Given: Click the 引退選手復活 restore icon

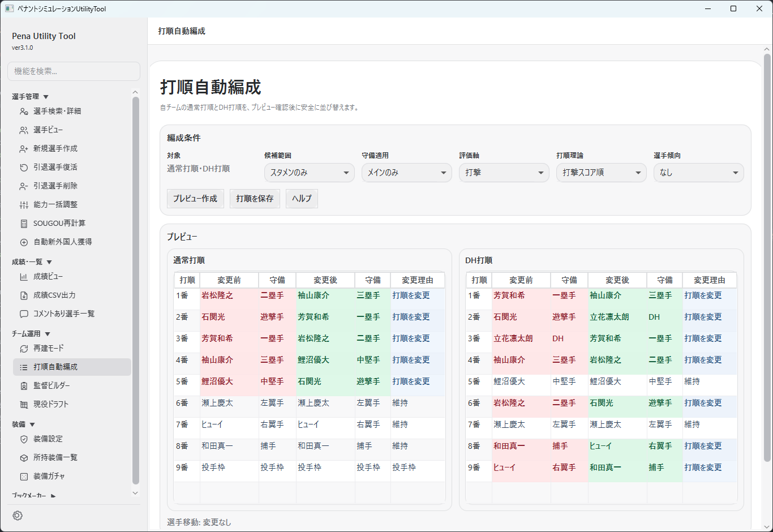Looking at the screenshot, I should [x=24, y=168].
